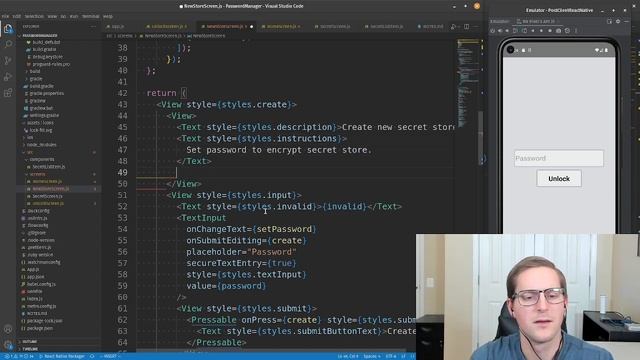640x360 pixels.
Task: Click emulator rotate left icon
Action: [x=515, y=31]
